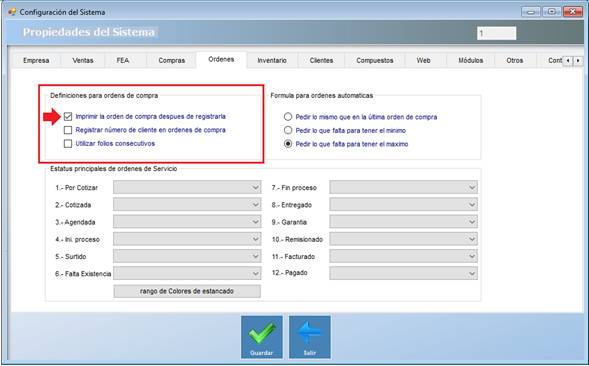Open the Garantía dropdown
Screen dimensions: 589x366
click(403, 222)
